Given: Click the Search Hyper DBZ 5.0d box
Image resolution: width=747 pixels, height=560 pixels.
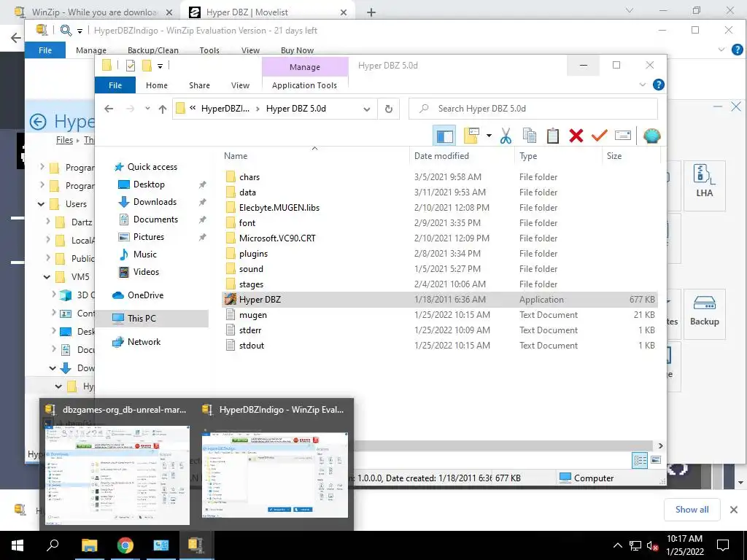Looking at the screenshot, I should pos(533,109).
